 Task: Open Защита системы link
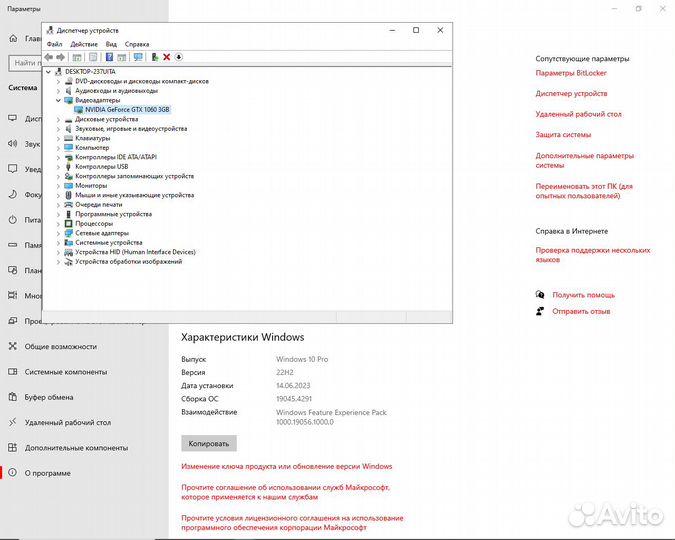[563, 134]
